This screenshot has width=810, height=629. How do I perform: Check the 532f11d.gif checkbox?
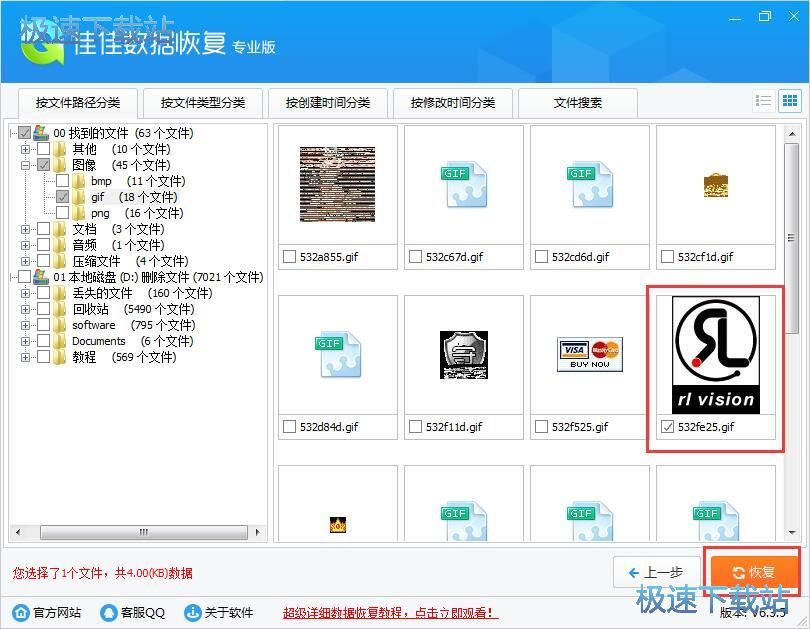415,427
